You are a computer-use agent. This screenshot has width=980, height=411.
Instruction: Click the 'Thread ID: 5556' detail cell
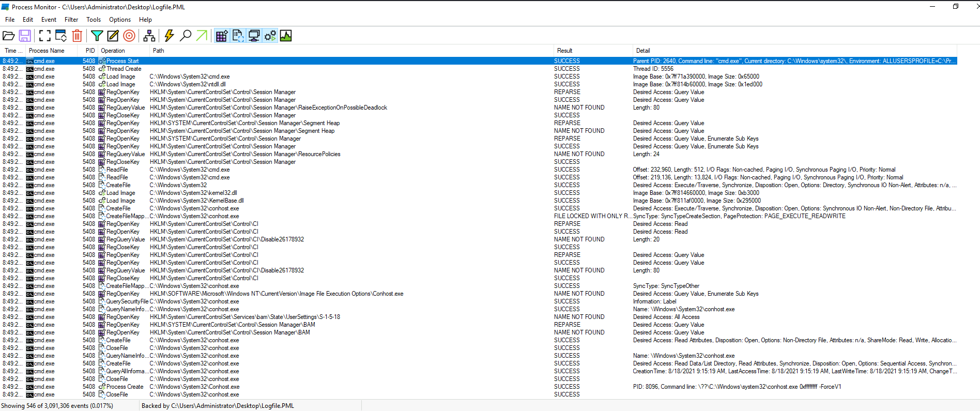(653, 69)
